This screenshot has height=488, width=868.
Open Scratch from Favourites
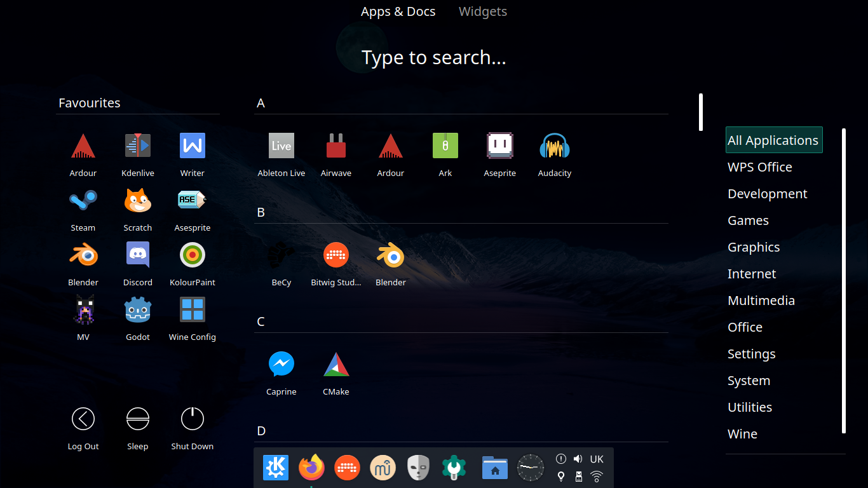(138, 209)
